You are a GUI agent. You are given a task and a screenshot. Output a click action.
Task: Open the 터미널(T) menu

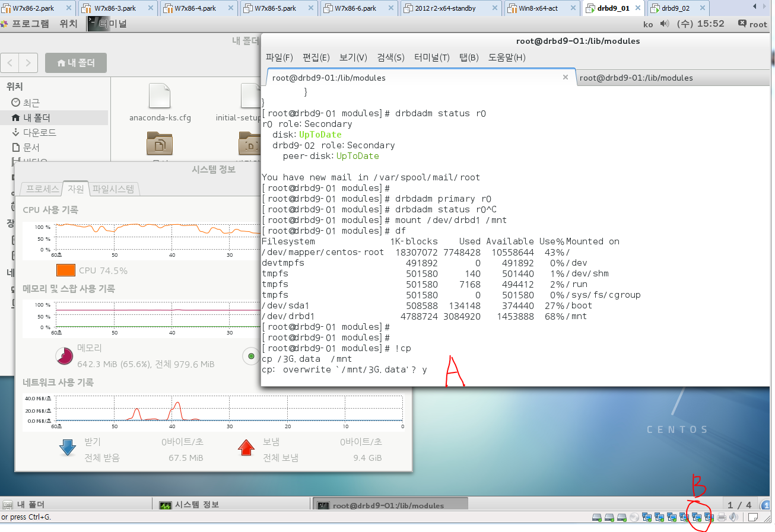432,58
